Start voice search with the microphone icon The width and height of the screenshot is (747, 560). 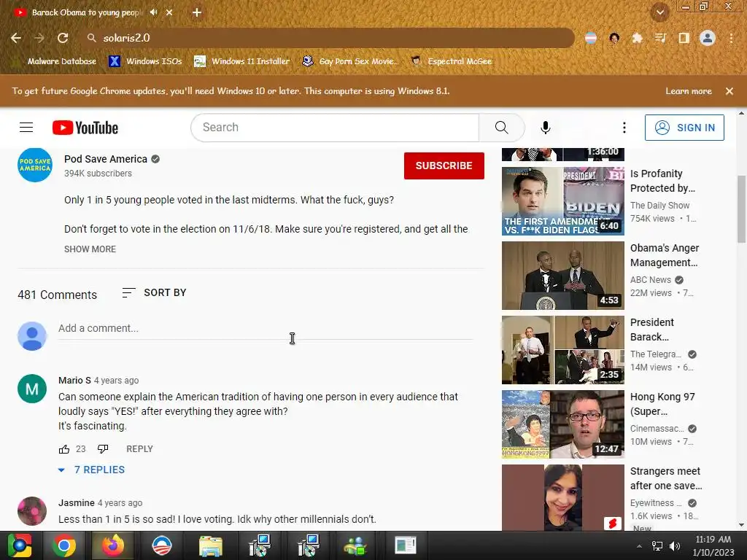pyautogui.click(x=546, y=127)
